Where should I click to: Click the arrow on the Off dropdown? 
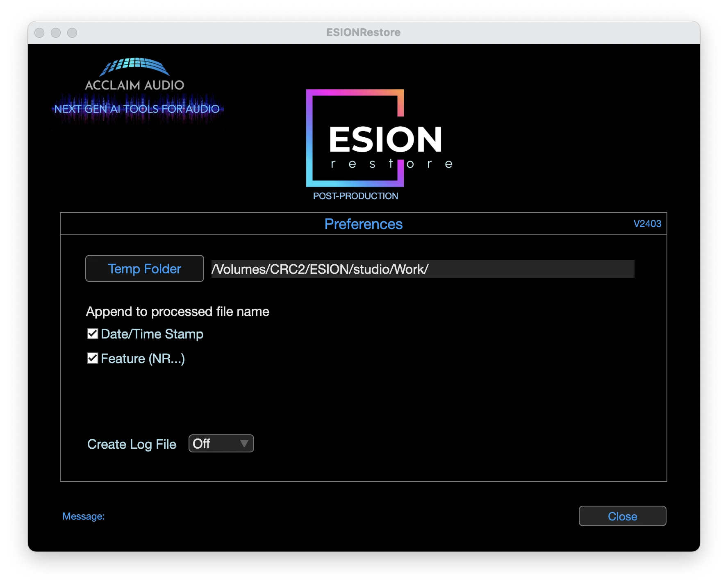point(244,443)
